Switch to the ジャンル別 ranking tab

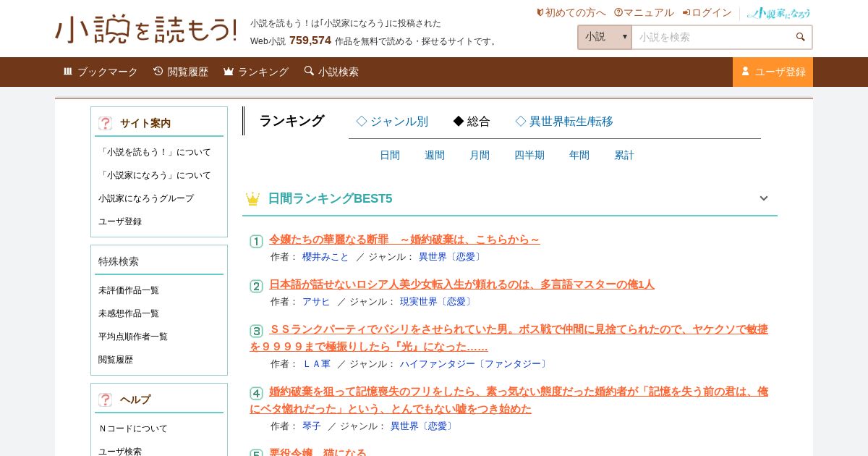pos(392,122)
